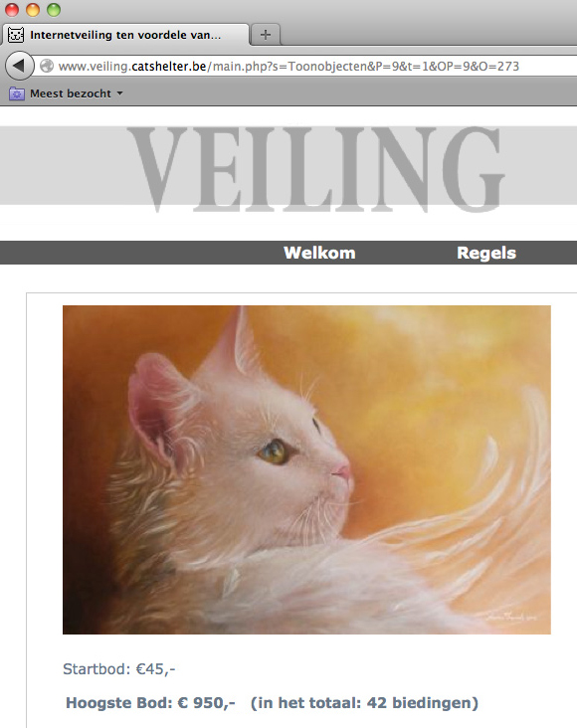Click the yellow minimize window button

[x=33, y=10]
